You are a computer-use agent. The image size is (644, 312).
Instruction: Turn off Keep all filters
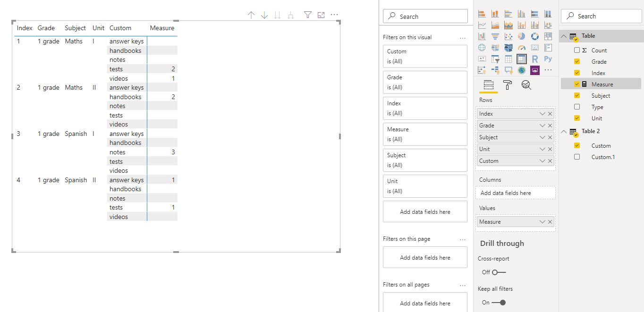click(499, 303)
